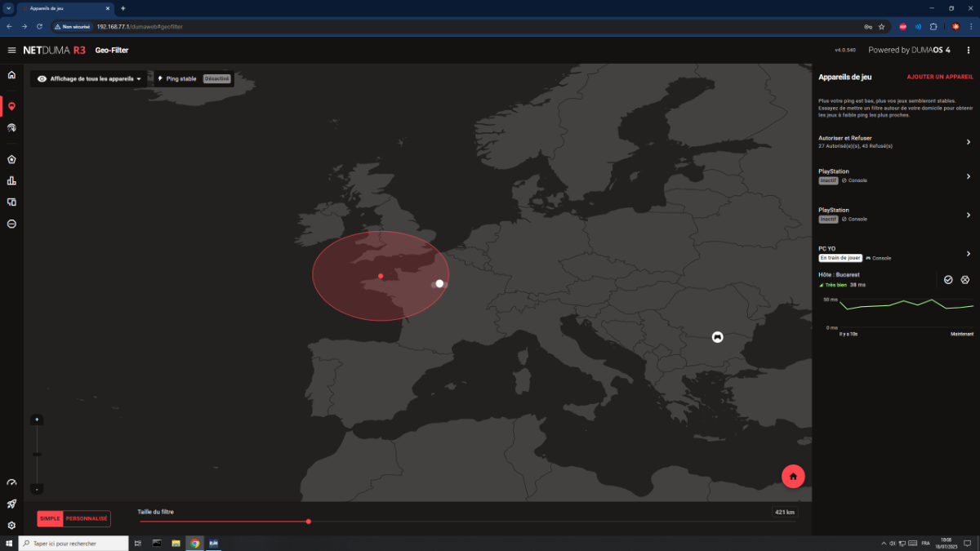This screenshot has height=551, width=980.
Task: Toggle Ping stable Désactivé switch
Action: pyautogui.click(x=216, y=79)
